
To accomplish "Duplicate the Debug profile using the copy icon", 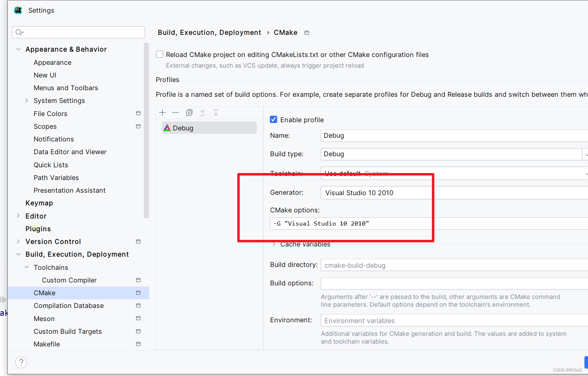I will pos(189,112).
